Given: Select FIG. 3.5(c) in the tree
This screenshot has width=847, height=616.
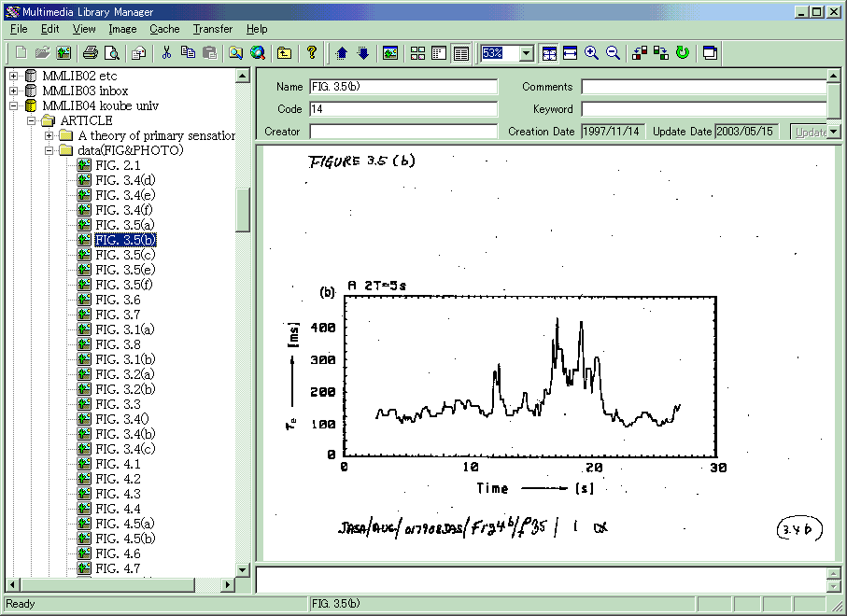Looking at the screenshot, I should pos(125,255).
